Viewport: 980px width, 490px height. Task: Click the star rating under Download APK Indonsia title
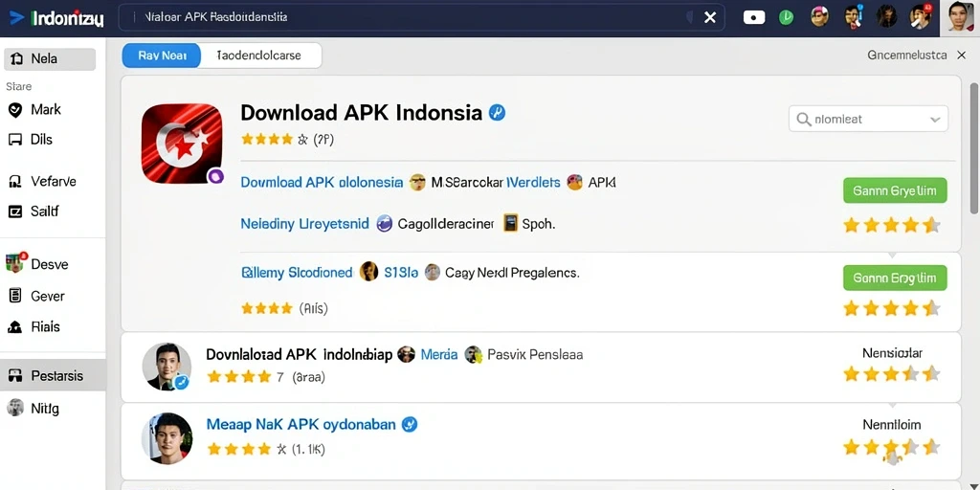[x=275, y=140]
